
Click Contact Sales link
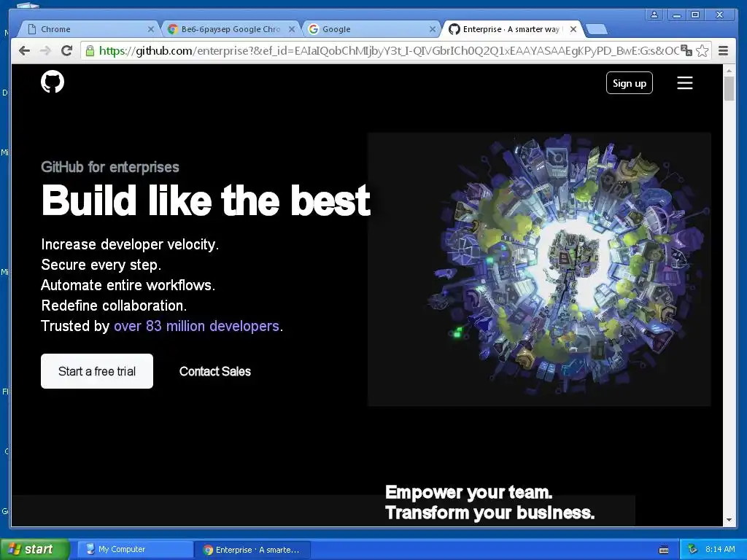pos(215,371)
